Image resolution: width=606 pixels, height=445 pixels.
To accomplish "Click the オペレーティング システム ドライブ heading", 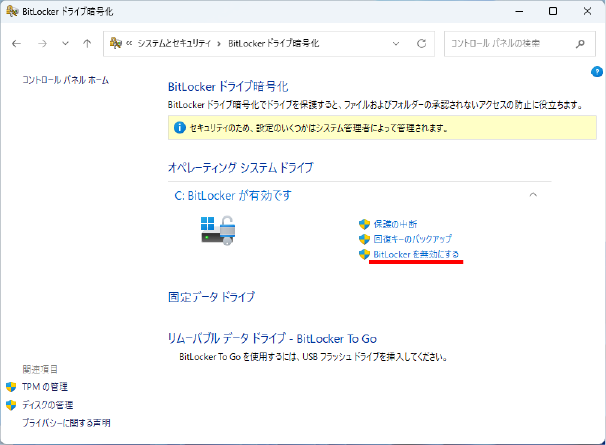I will tap(241, 168).
